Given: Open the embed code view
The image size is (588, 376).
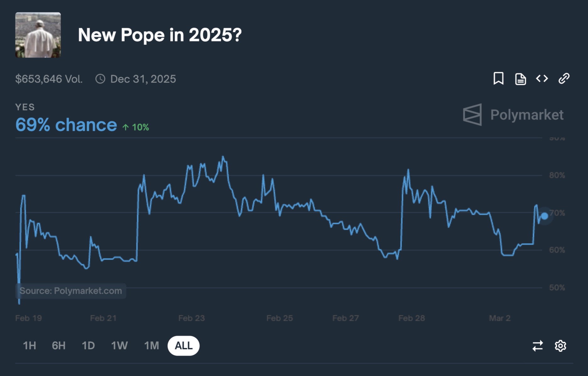Looking at the screenshot, I should pos(542,79).
